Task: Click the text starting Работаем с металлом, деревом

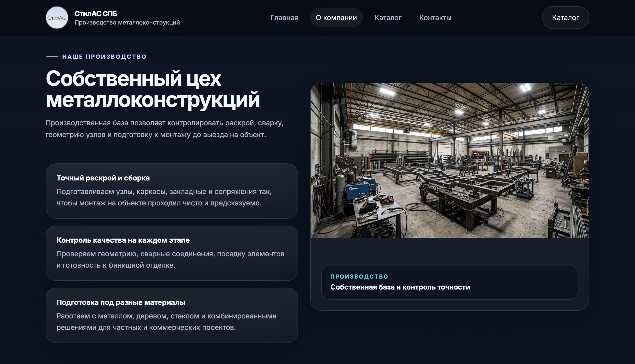Action: (x=166, y=322)
